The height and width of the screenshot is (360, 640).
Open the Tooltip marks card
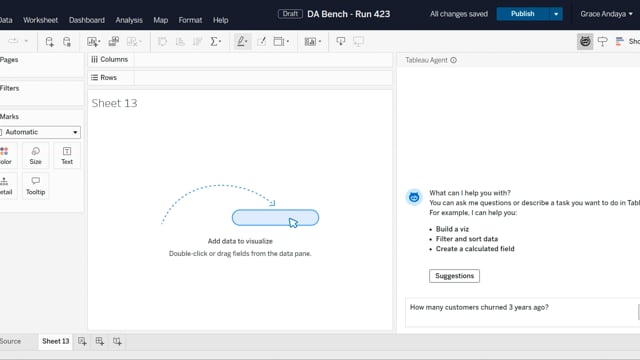pyautogui.click(x=36, y=186)
